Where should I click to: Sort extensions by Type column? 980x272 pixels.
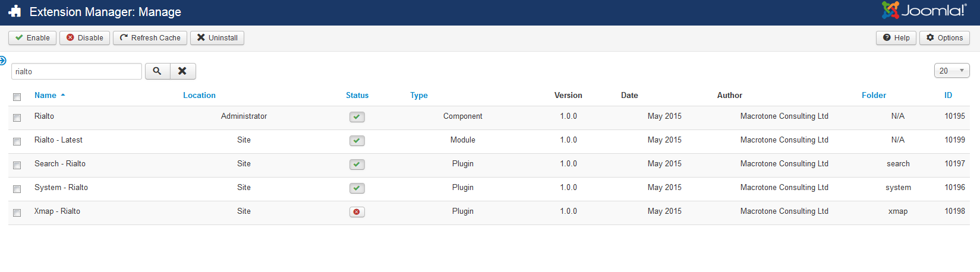(x=418, y=96)
